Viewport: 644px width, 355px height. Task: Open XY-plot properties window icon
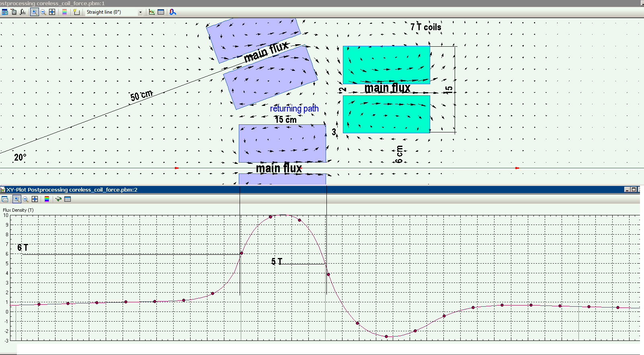coord(5,199)
